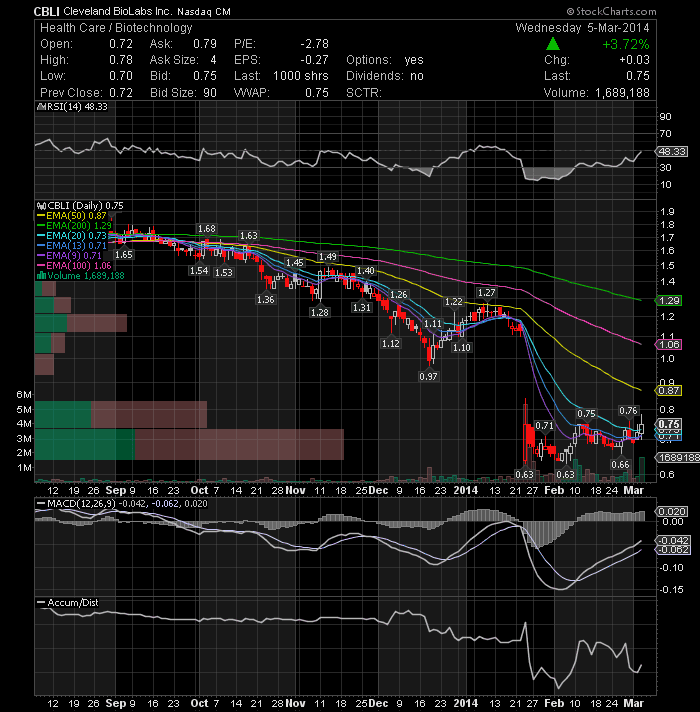Click the MACD(12,26,9) legend label
The image size is (700, 712).
(x=82, y=504)
